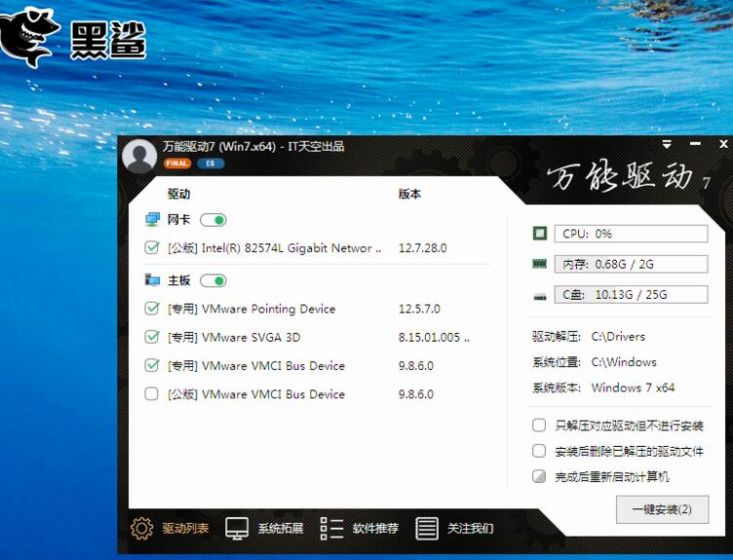Viewport: 733px width, 560px height.
Task: Click the 系统拓展 monitor icon
Action: point(237,529)
